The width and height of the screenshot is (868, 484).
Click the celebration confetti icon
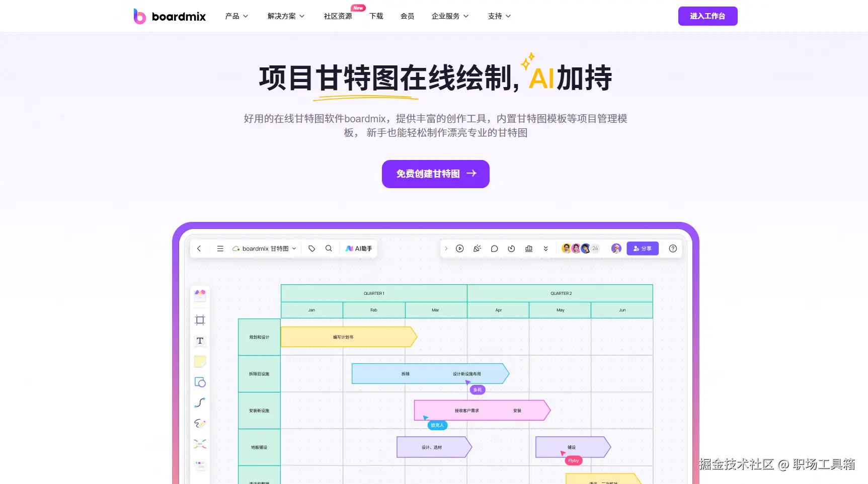pyautogui.click(x=477, y=249)
